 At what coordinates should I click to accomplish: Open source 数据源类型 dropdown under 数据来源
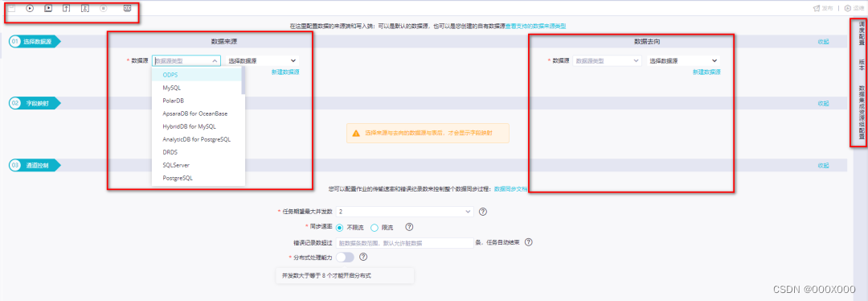[x=186, y=61]
